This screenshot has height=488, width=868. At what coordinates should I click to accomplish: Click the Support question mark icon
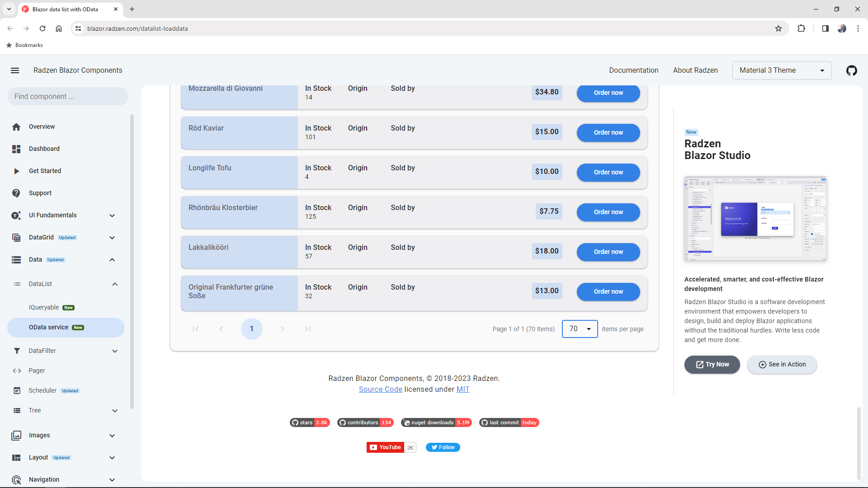(16, 193)
